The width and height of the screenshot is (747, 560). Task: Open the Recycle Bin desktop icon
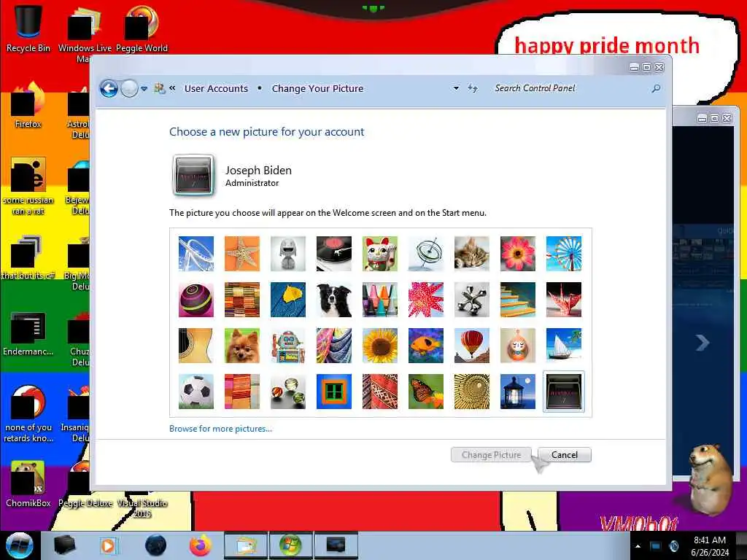[x=28, y=28]
